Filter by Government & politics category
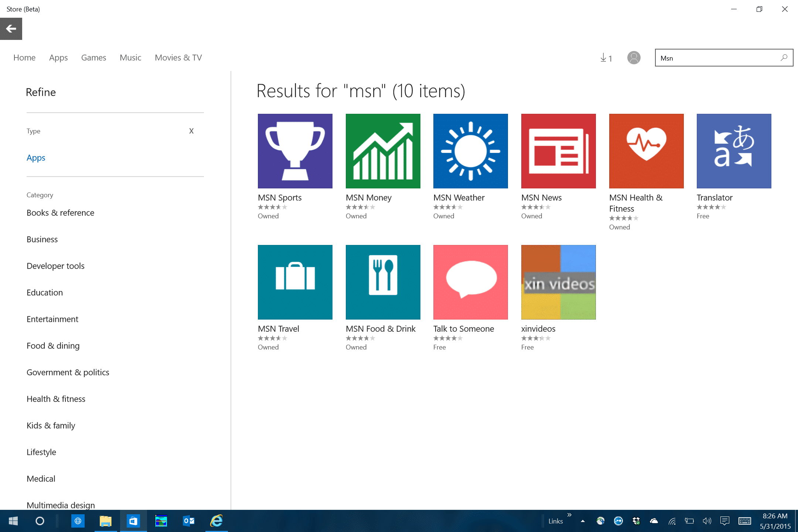The height and width of the screenshot is (532, 798). (x=68, y=372)
